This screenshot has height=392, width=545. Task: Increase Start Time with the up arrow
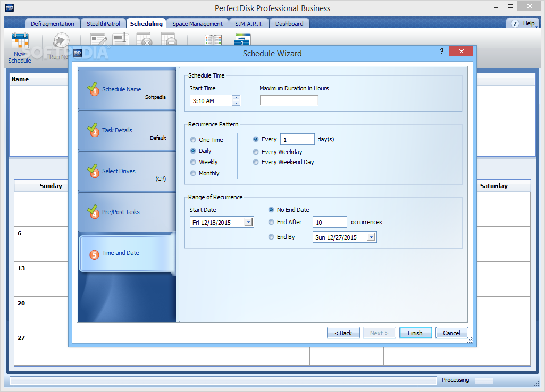236,98
